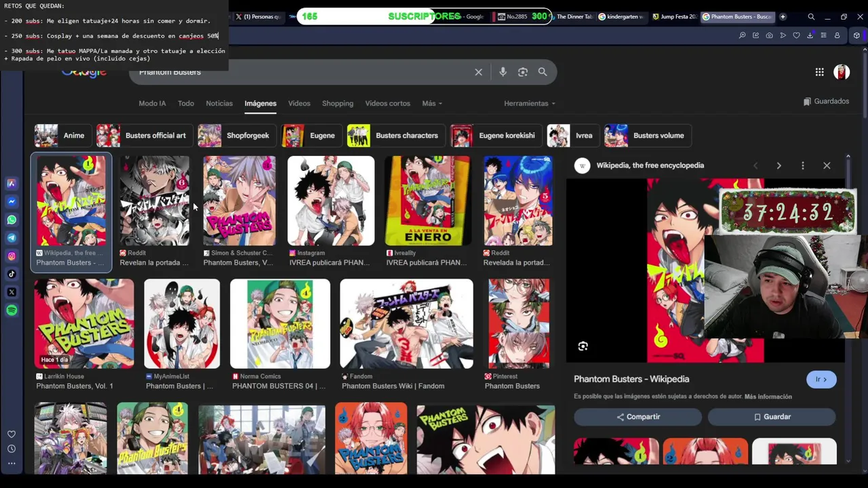Open the Google apps grid
The image size is (868, 488).
pyautogui.click(x=819, y=72)
